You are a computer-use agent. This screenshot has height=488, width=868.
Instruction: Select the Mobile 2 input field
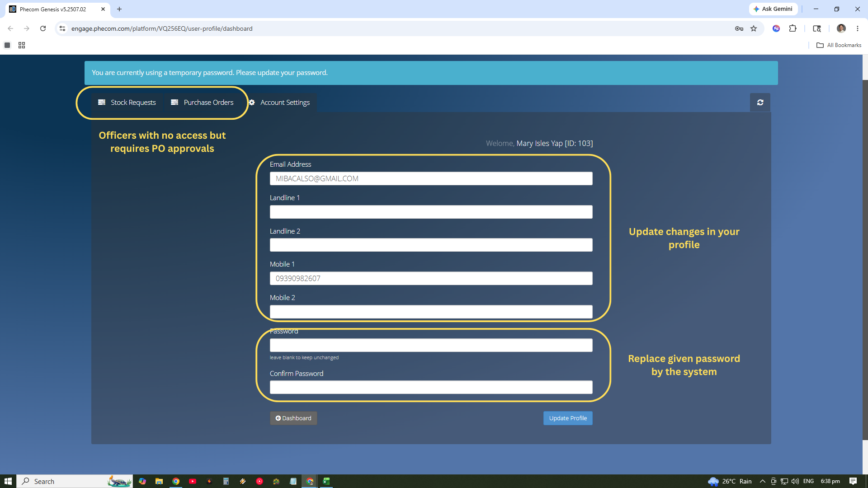point(431,312)
